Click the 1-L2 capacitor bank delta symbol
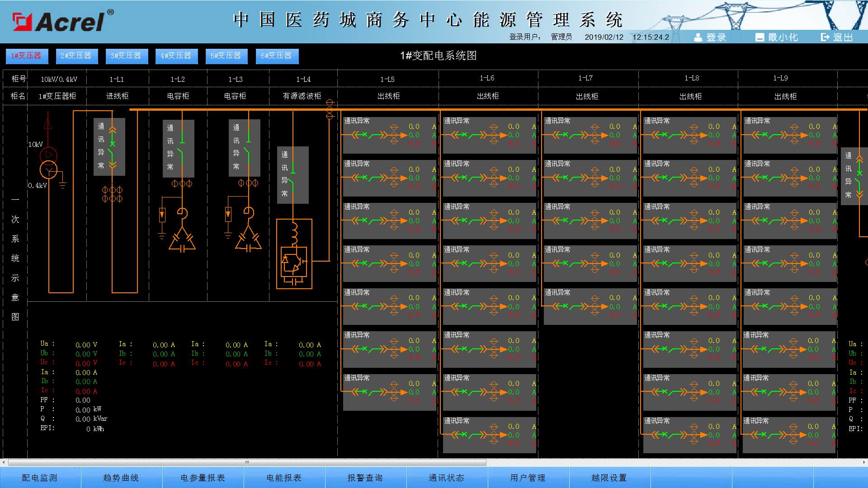This screenshot has height=488, width=868. [x=182, y=240]
